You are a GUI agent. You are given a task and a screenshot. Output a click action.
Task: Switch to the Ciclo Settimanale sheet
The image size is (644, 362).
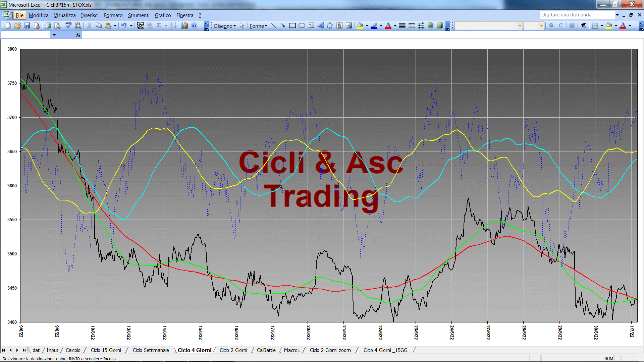coord(151,350)
